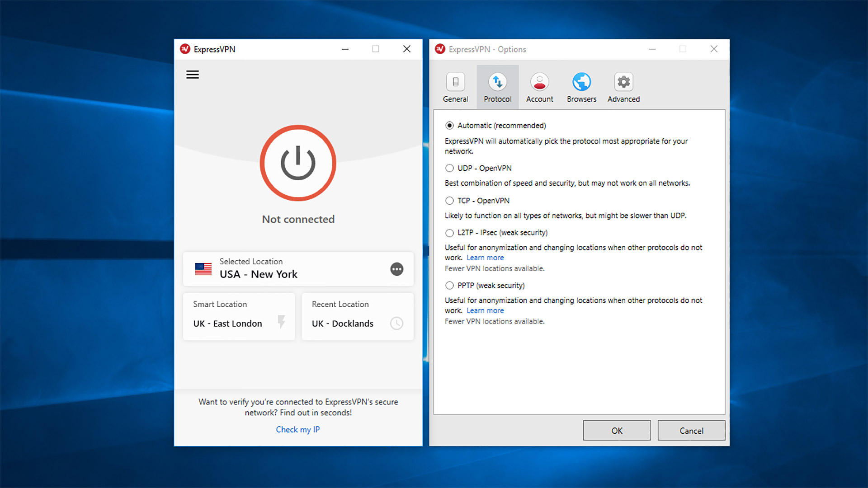Click Learn more under L2TP description

click(485, 258)
